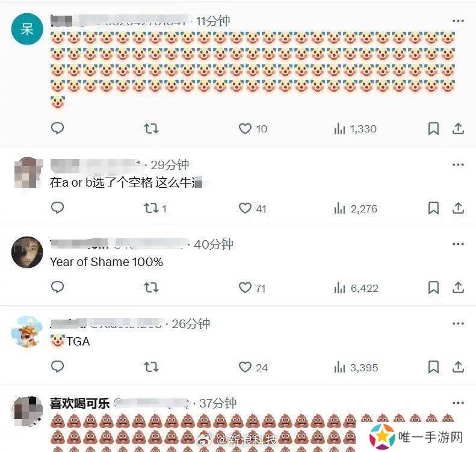Retweet the a or b tweet

pyautogui.click(x=155, y=208)
